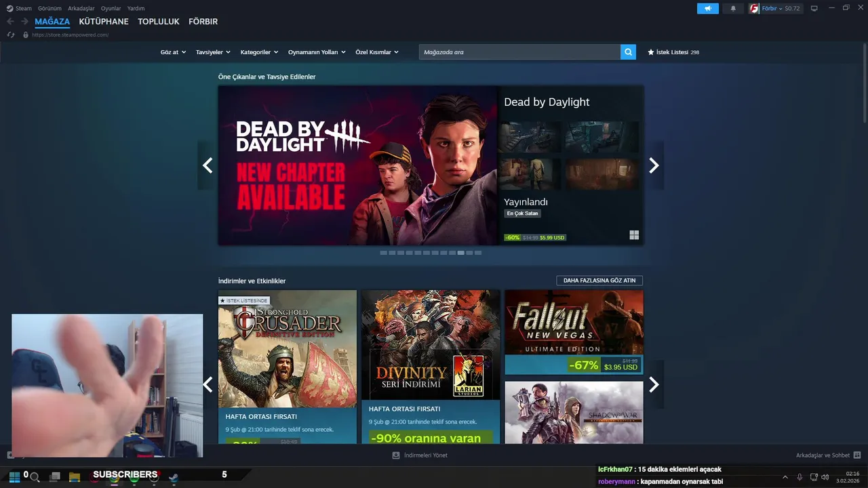Switch to the TOPLULUK tab
This screenshot has width=868, height=488.
pyautogui.click(x=159, y=22)
